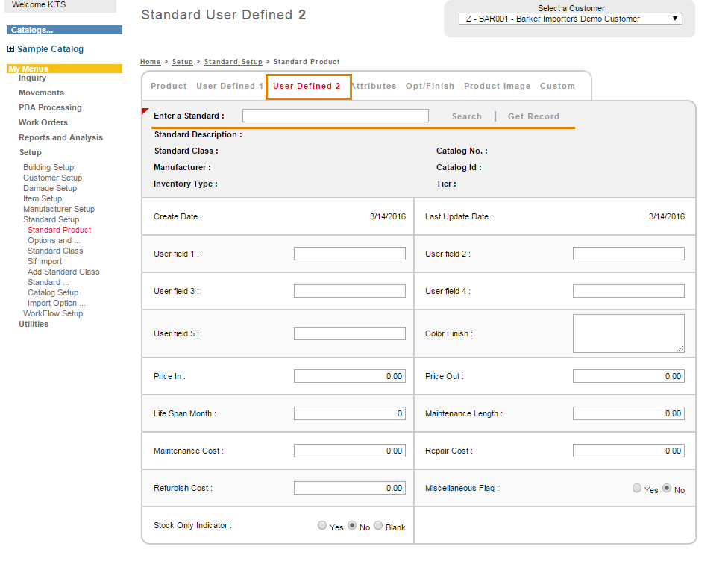Open Standard Setup breadcrumb link
Image resolution: width=728 pixels, height=567 pixels.
pyautogui.click(x=233, y=62)
